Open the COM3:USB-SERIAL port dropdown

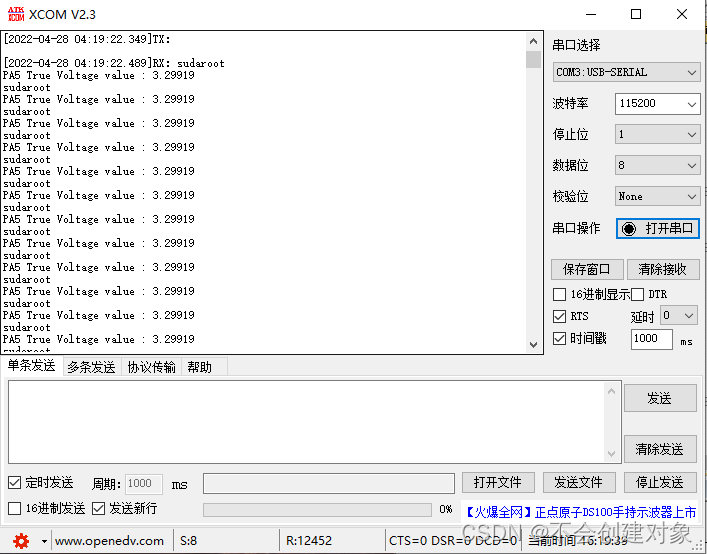point(626,72)
